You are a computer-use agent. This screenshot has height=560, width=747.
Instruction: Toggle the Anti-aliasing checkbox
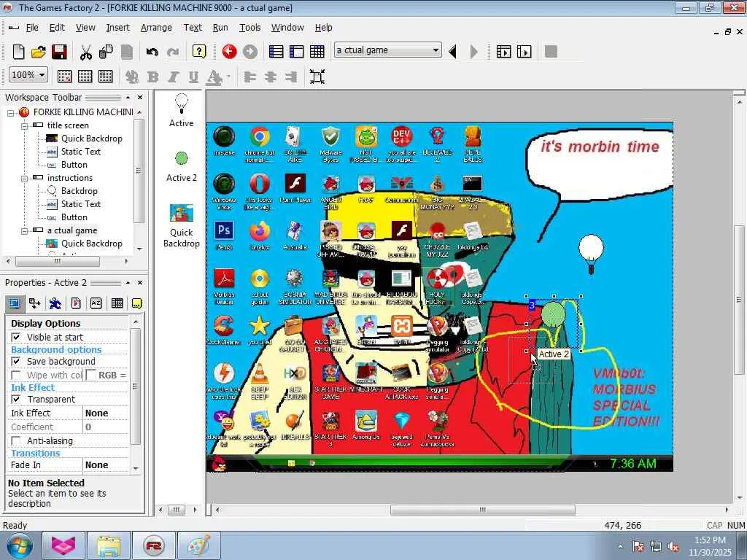(16, 441)
